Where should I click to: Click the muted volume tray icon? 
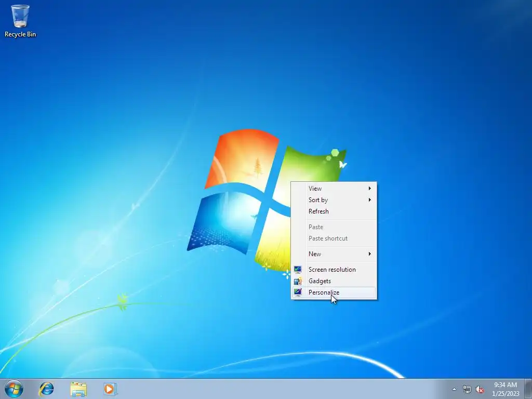(480, 390)
